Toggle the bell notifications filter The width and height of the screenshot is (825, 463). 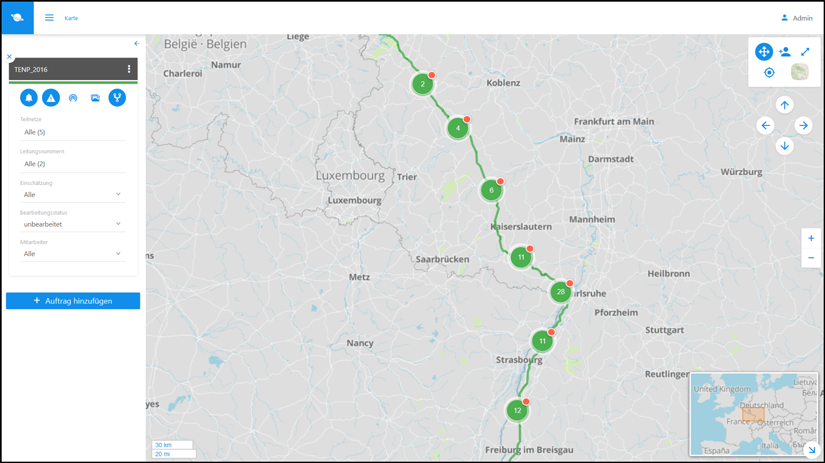click(29, 97)
